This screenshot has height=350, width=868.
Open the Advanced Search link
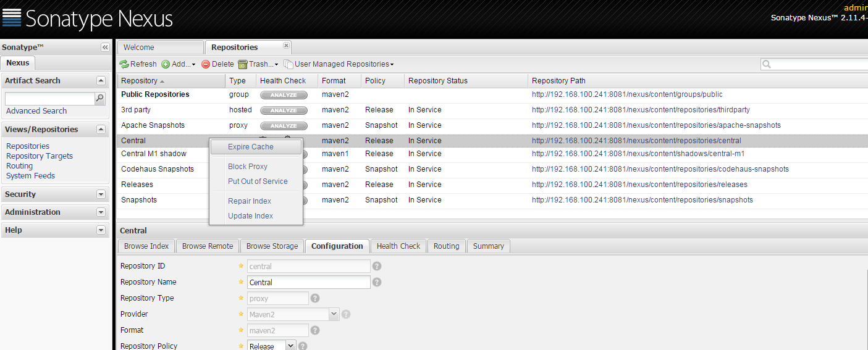tap(36, 111)
